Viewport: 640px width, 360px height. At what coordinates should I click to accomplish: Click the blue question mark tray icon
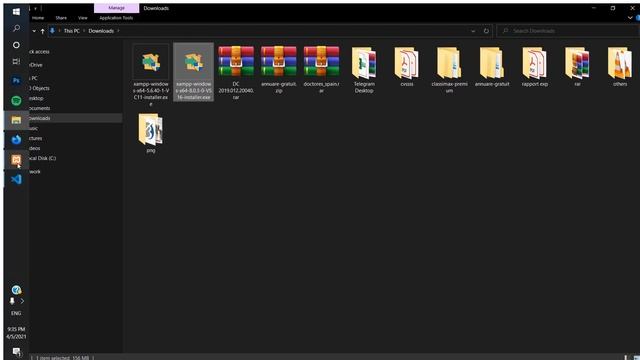click(16, 290)
